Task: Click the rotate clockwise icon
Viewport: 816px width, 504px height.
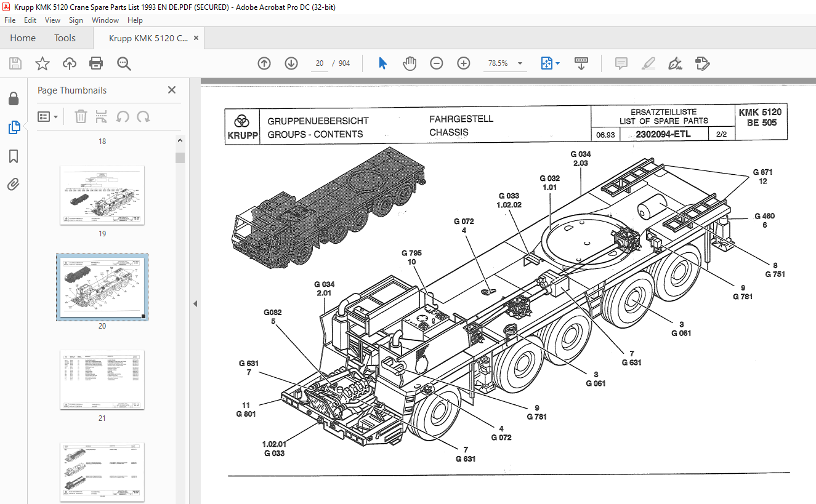Action: [x=143, y=116]
